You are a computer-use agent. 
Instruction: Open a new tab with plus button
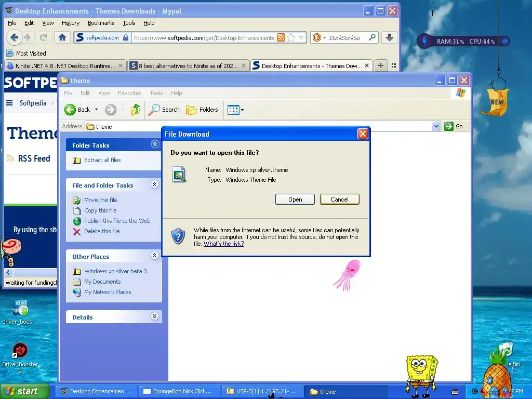tap(381, 65)
